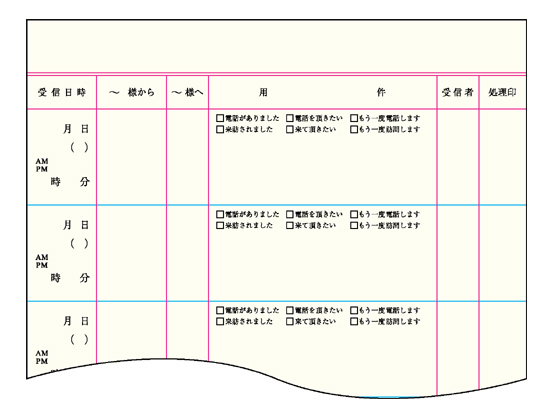Check 電話がありました in the second row
Screen dimensions: 560x420
coord(220,214)
